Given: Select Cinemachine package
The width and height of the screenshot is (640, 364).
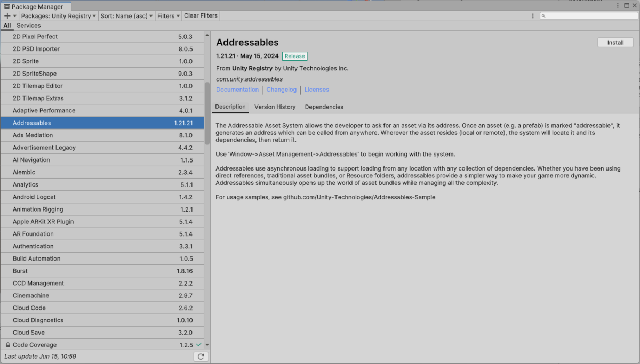Looking at the screenshot, I should coord(102,295).
